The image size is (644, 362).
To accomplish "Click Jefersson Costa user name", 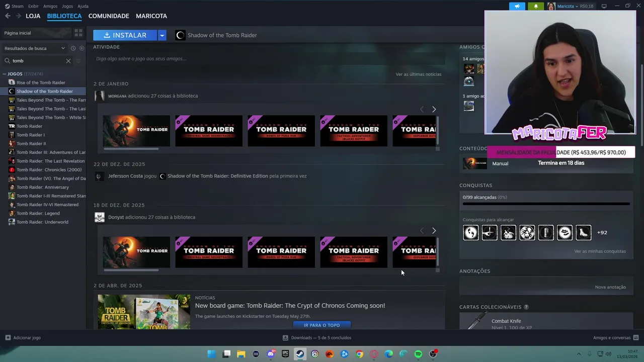I will point(125,176).
